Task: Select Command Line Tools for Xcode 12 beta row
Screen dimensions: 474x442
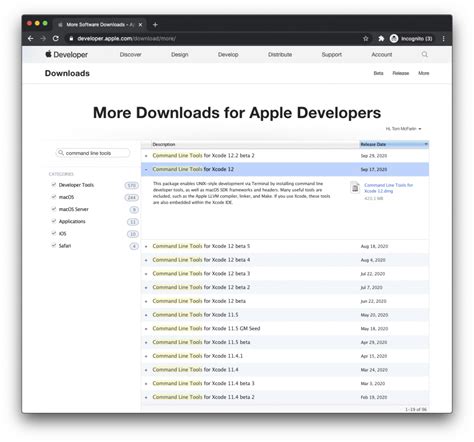Action: click(285, 301)
